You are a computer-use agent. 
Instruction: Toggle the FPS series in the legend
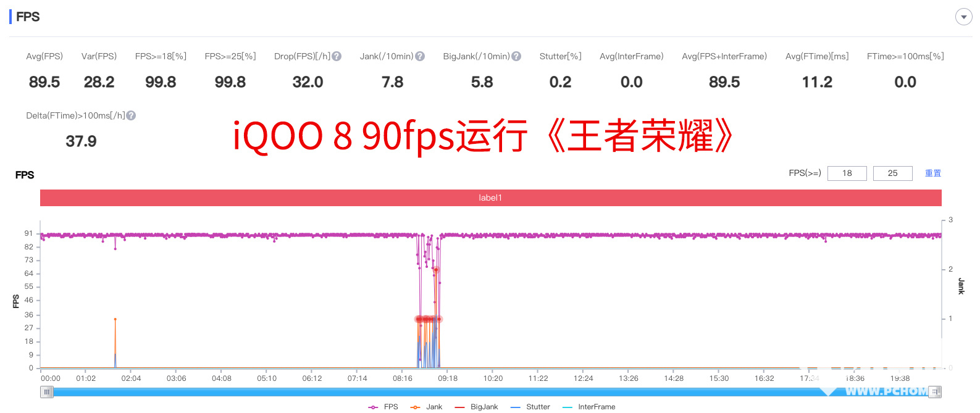click(x=383, y=407)
